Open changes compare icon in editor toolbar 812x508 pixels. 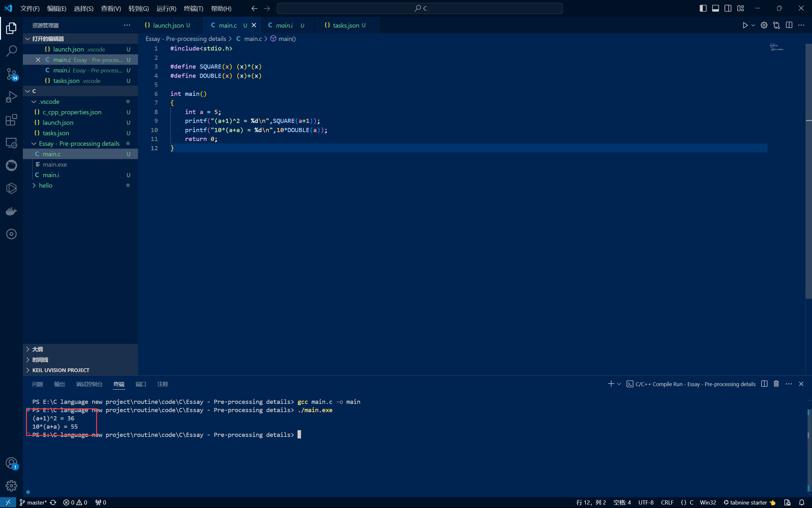[x=776, y=25]
